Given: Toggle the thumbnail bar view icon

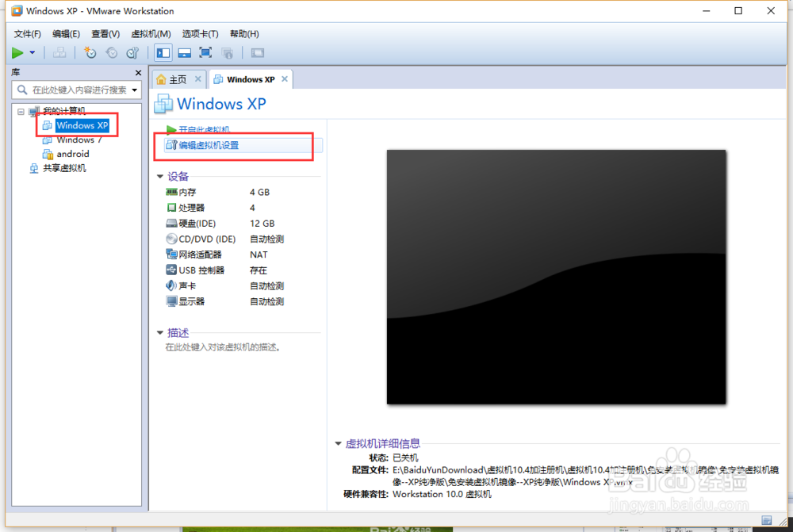Looking at the screenshot, I should tap(185, 52).
